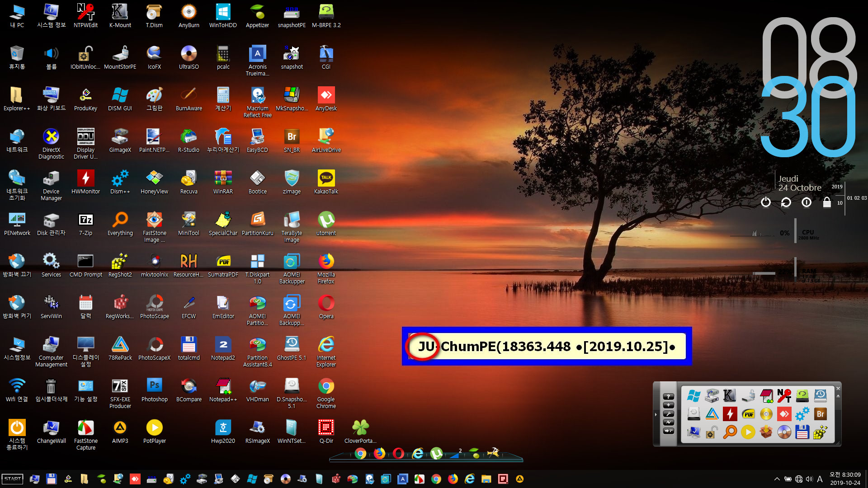Screen dimensions: 868x488
Task: Open HWMonitor desktop shortcut
Action: click(85, 182)
